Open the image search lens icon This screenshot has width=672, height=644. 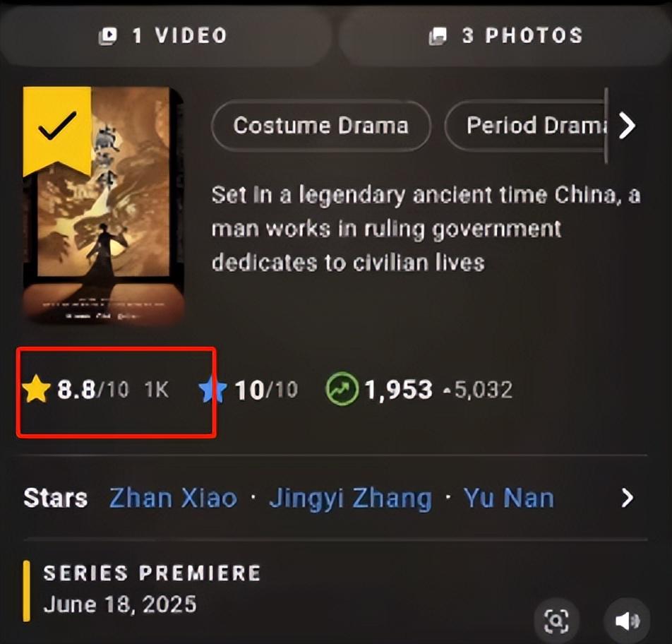pyautogui.click(x=556, y=620)
